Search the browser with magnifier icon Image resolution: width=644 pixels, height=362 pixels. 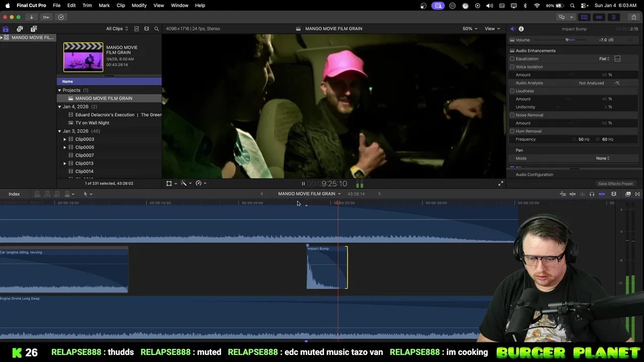pyautogui.click(x=156, y=29)
